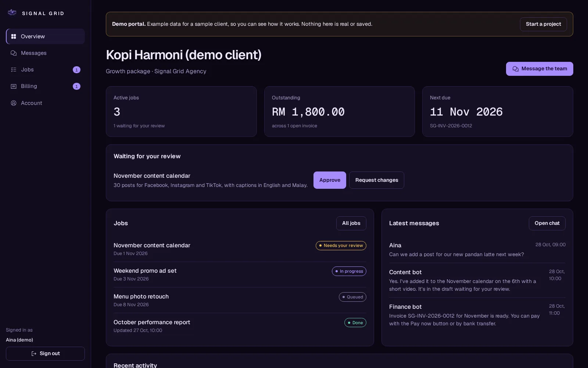Navigate to Billing
Screen dimensions: 588x368
pyautogui.click(x=46, y=86)
